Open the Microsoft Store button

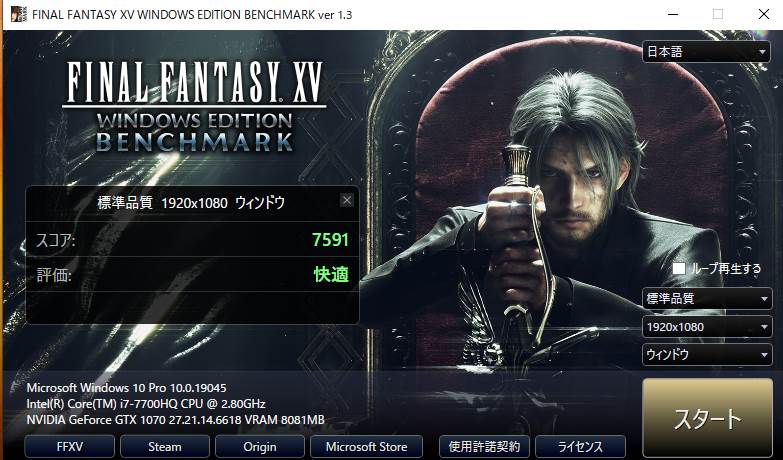[367, 447]
